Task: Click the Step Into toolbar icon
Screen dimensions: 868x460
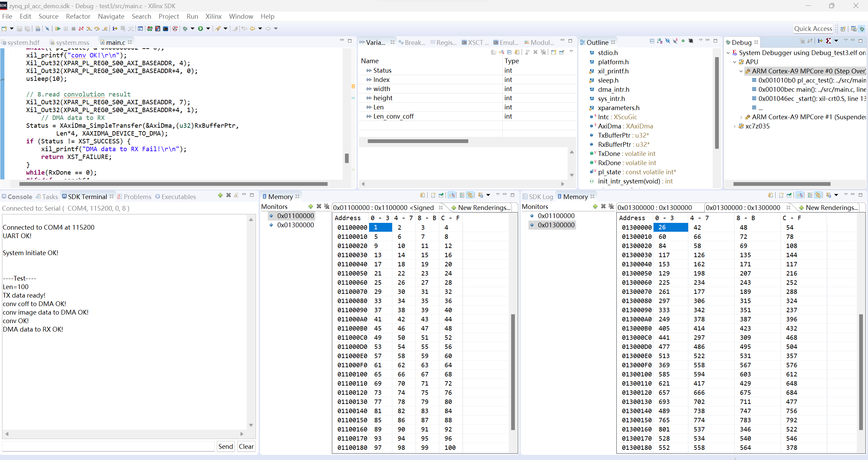Action: [x=89, y=29]
